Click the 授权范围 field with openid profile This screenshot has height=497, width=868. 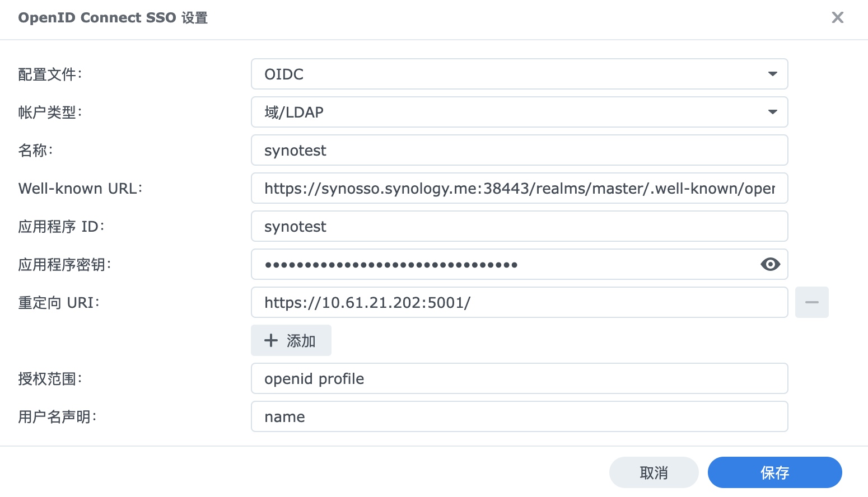tap(520, 378)
